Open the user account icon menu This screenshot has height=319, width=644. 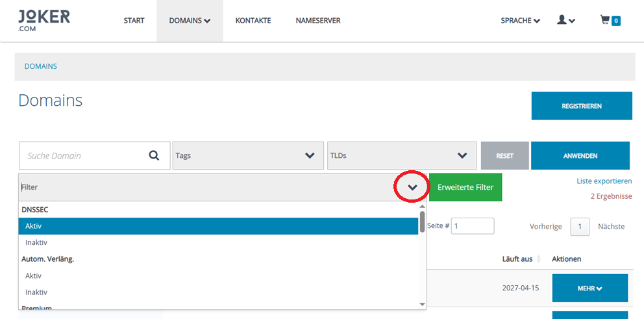click(x=565, y=21)
